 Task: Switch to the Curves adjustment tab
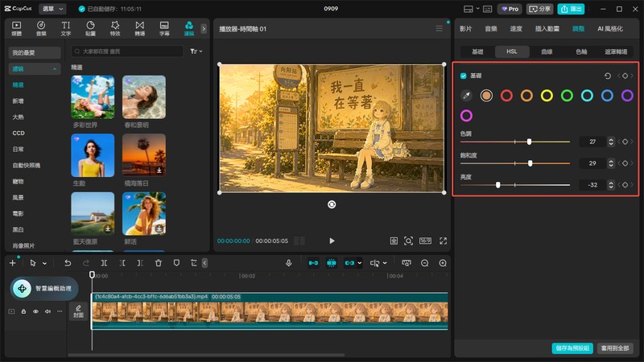(x=547, y=51)
